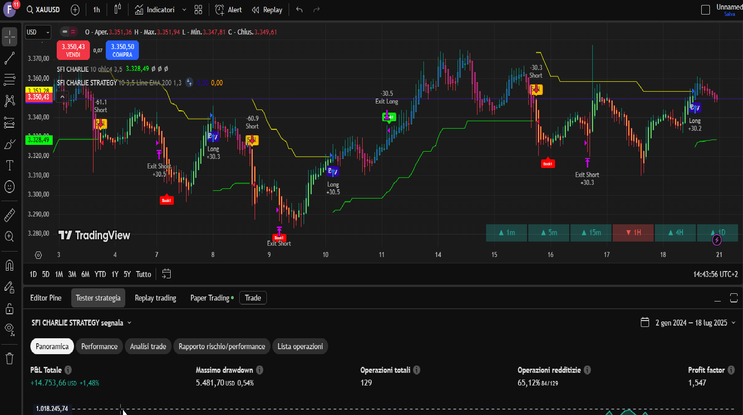Change the backtest date range dropdown
Viewport: 743px width, 415px height.
tap(688, 323)
